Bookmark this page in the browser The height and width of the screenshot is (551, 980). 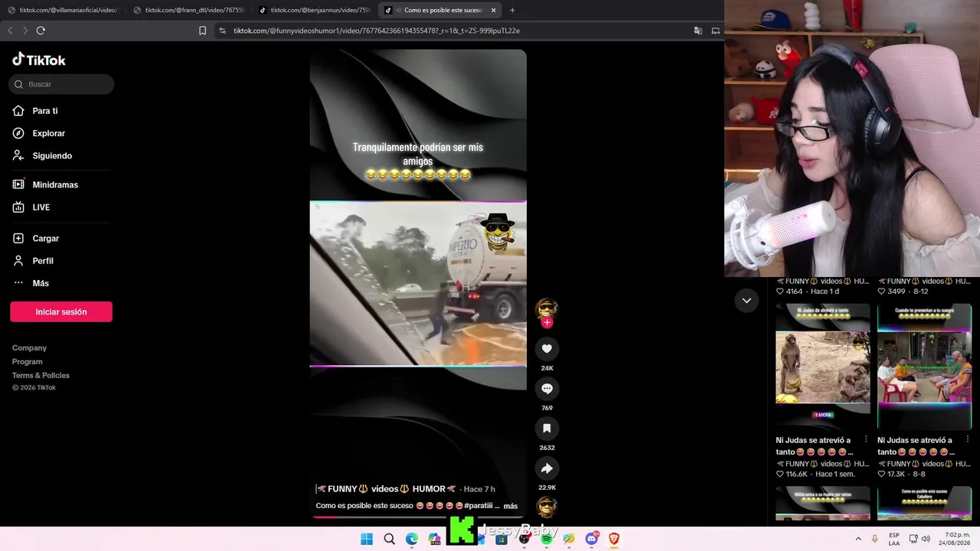(202, 31)
